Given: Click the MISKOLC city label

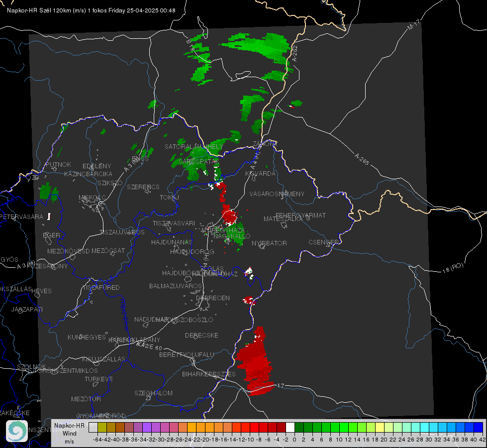Looking at the screenshot, I should 92,198.
